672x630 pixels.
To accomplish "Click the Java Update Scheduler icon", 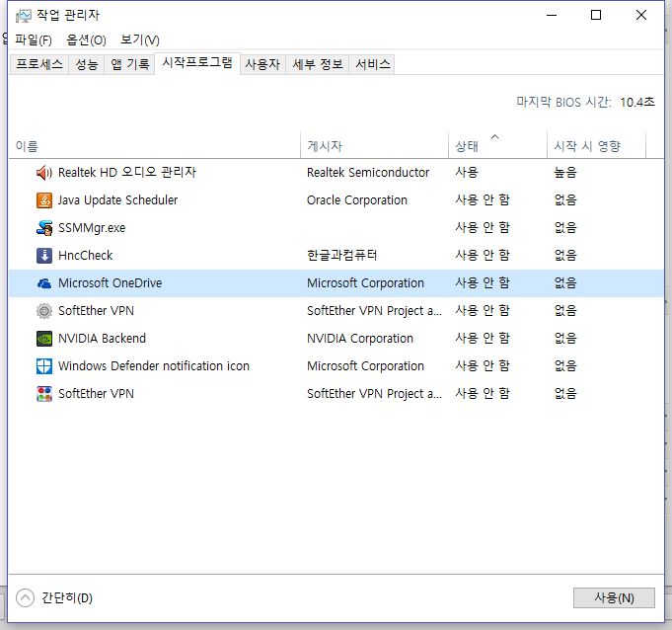I will coord(44,200).
